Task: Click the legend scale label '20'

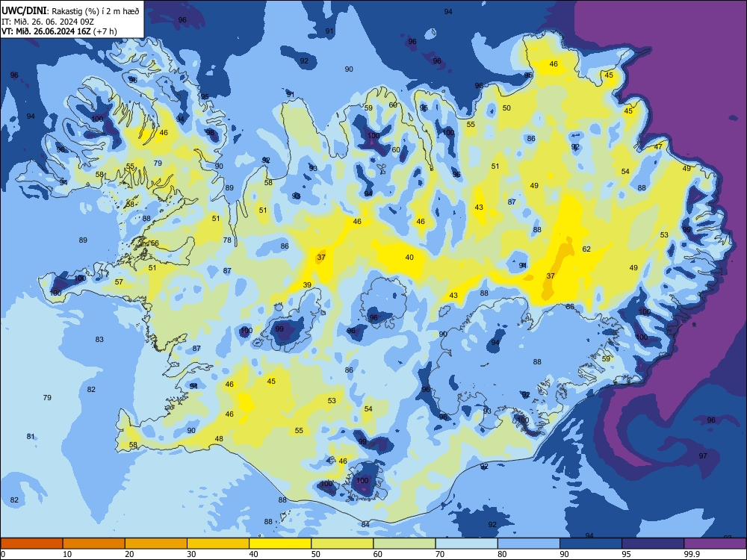Action: 129,554
